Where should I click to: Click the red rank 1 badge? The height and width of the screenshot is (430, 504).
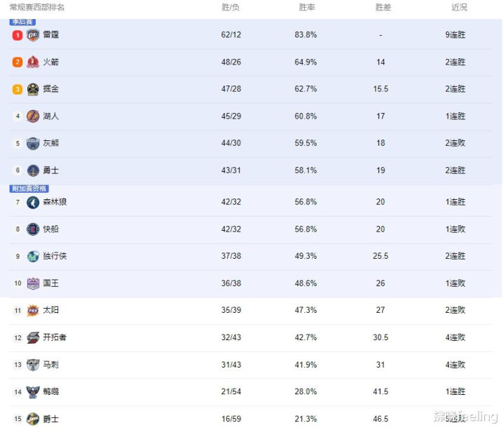coord(18,35)
